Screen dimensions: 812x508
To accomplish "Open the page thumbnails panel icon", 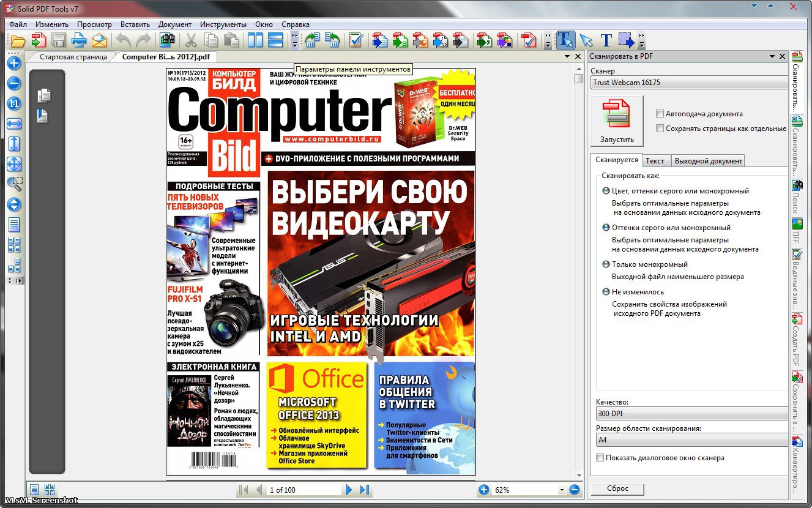I will [x=43, y=95].
